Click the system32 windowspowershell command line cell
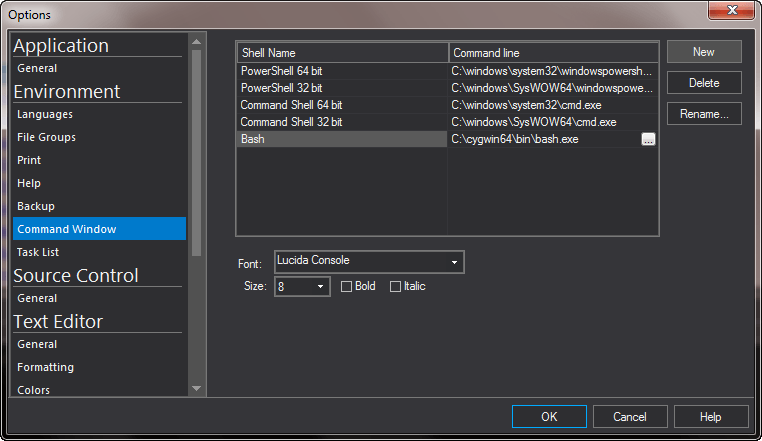 tap(553, 71)
